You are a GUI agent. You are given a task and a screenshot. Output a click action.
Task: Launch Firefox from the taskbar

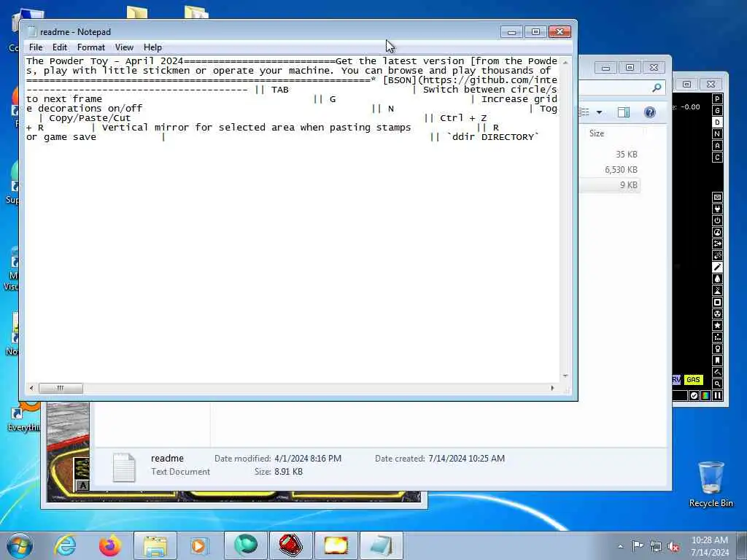[110, 545]
